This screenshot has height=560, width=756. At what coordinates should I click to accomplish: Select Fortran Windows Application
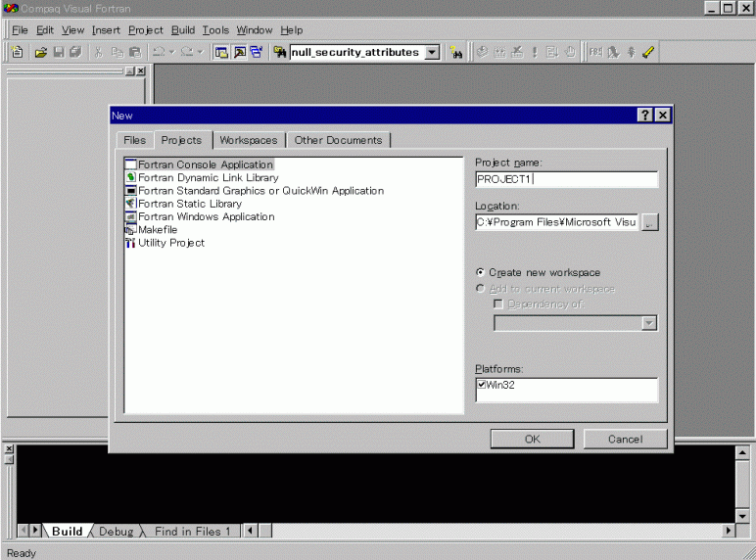pos(207,216)
